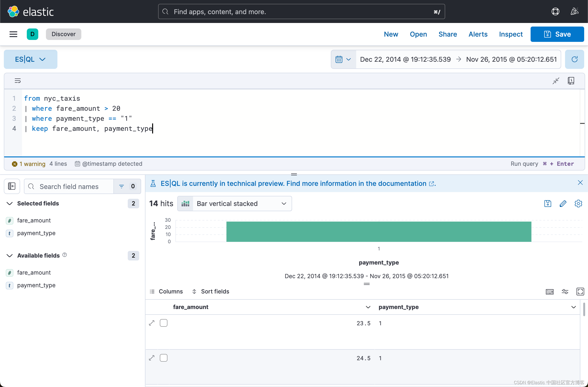Image resolution: width=588 pixels, height=387 pixels.
Task: Open display options sliders icon above table
Action: point(565,291)
